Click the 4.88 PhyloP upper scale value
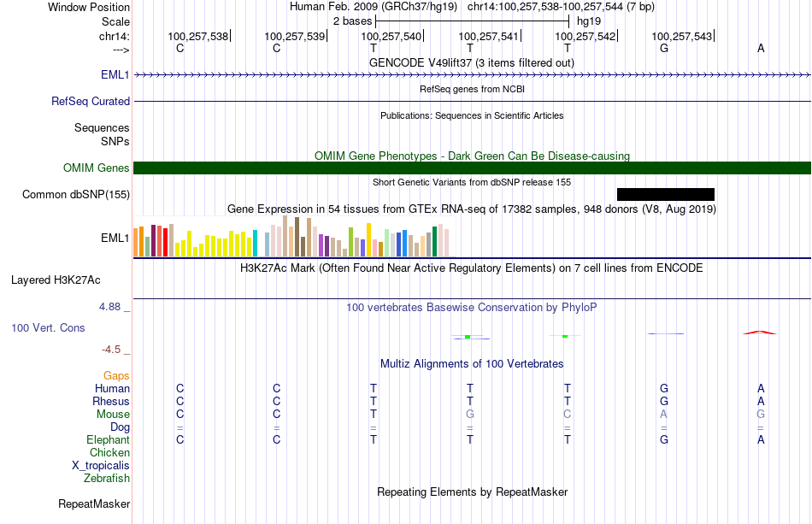 (109, 307)
